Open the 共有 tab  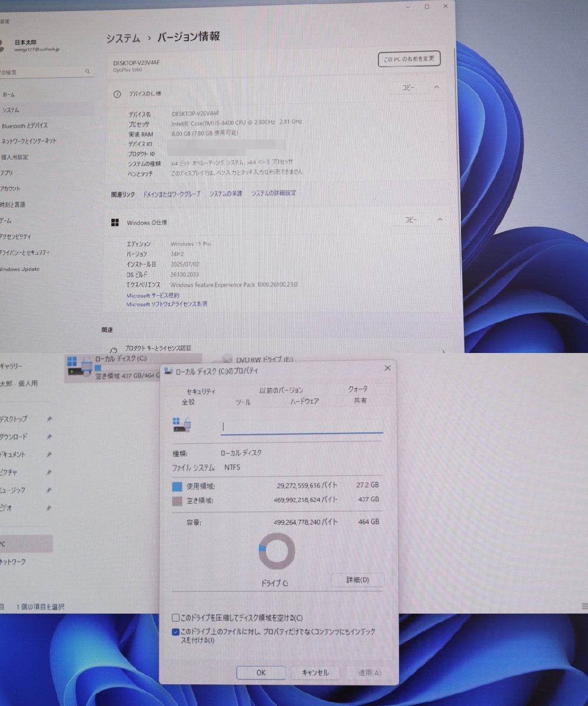[360, 401]
